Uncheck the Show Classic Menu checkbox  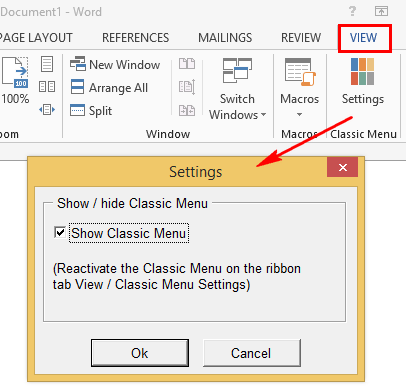(x=60, y=232)
